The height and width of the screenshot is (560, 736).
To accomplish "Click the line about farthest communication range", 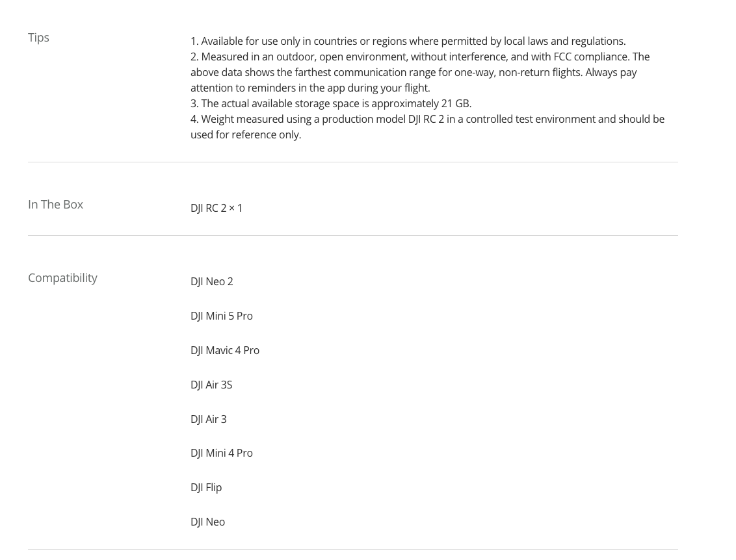I will point(414,72).
